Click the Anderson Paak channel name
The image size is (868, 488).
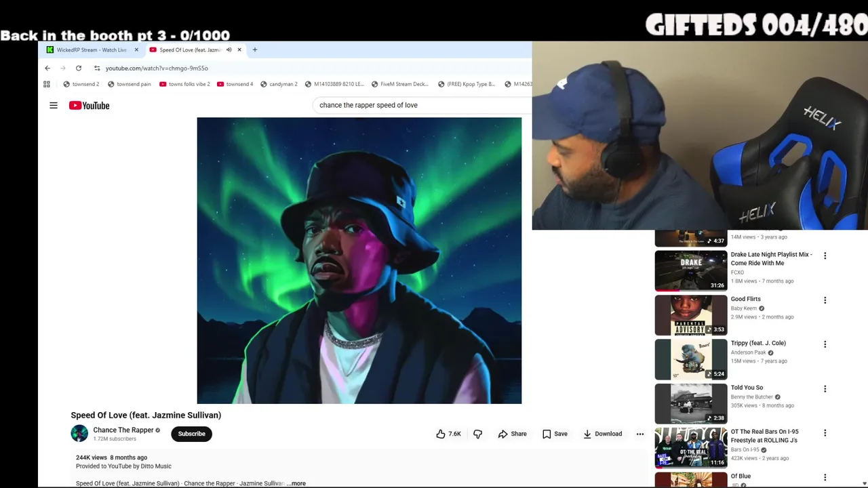click(748, 352)
